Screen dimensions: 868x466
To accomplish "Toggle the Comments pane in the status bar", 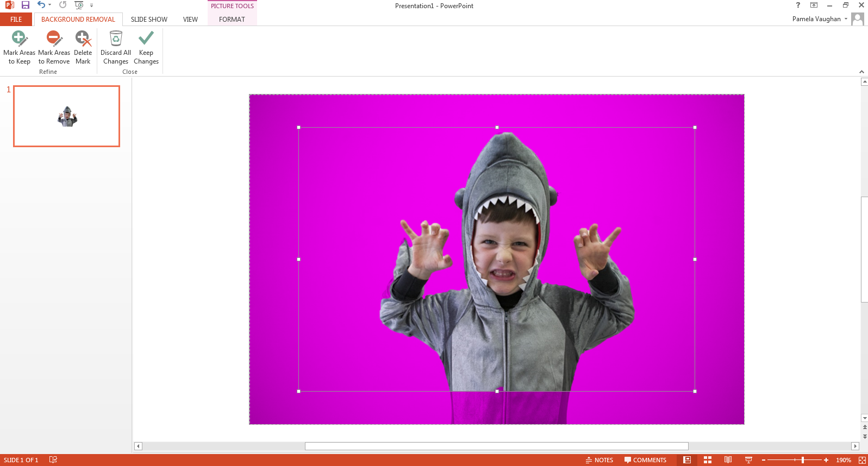I will point(645,460).
